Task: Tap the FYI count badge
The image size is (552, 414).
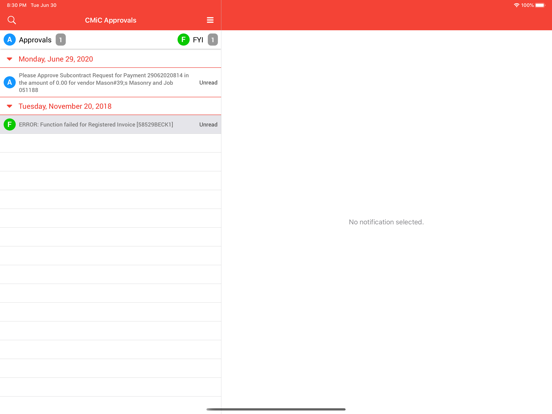Action: point(213,39)
